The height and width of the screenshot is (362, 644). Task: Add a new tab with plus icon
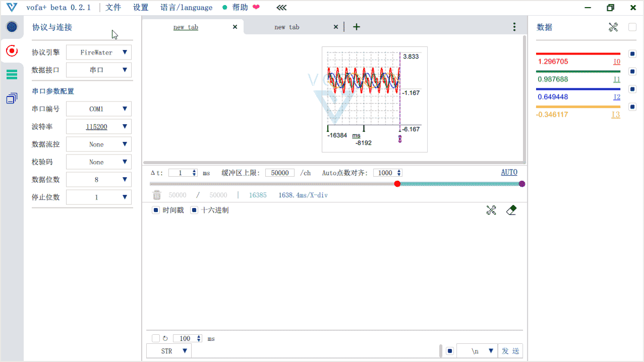[357, 27]
